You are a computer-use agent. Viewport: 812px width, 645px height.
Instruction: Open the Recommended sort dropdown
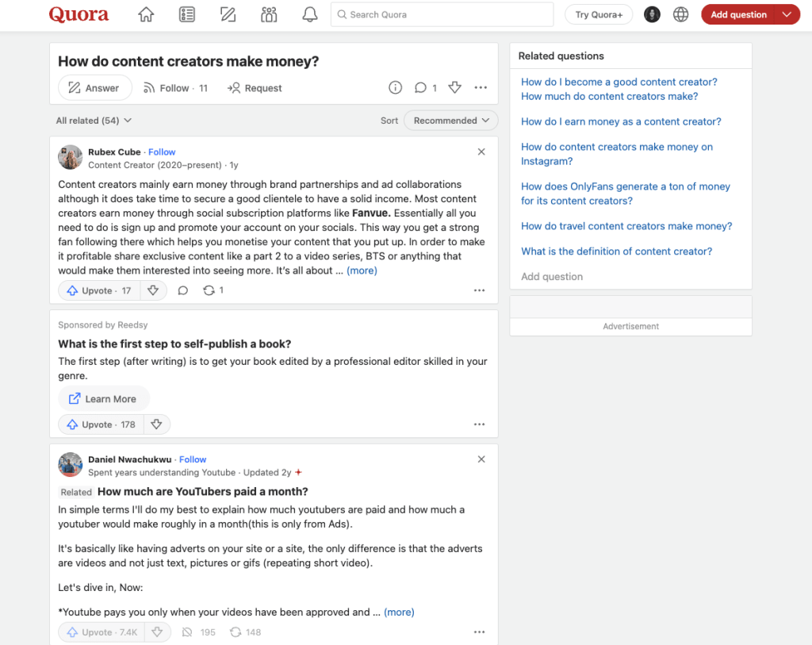(x=451, y=120)
